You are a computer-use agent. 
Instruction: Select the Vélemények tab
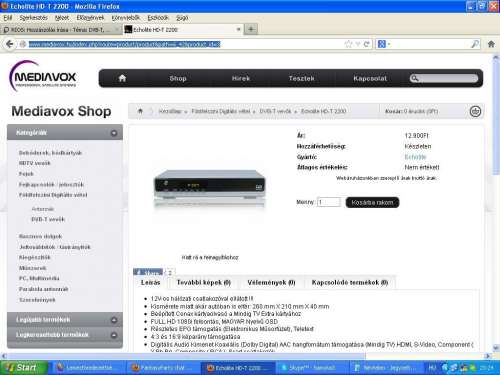[271, 282]
